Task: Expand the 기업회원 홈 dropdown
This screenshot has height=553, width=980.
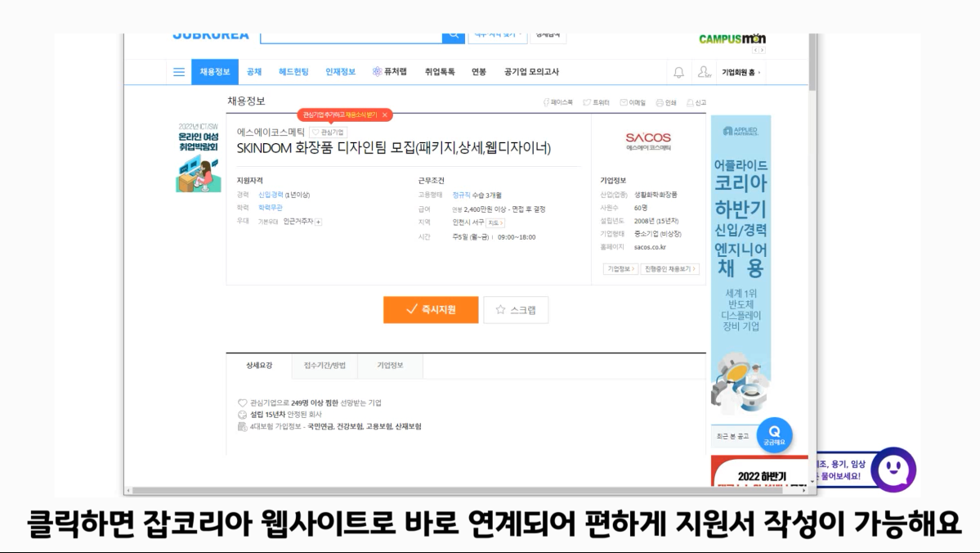Action: pos(741,73)
